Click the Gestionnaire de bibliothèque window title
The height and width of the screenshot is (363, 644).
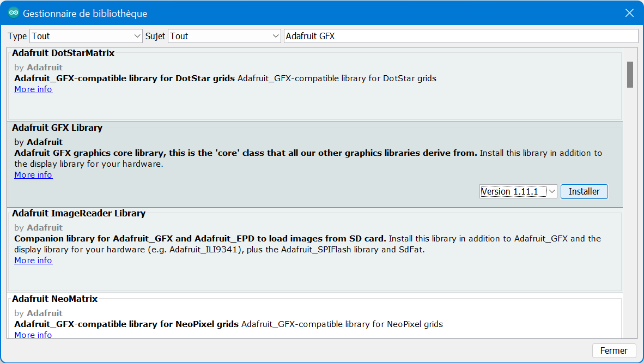pos(85,14)
